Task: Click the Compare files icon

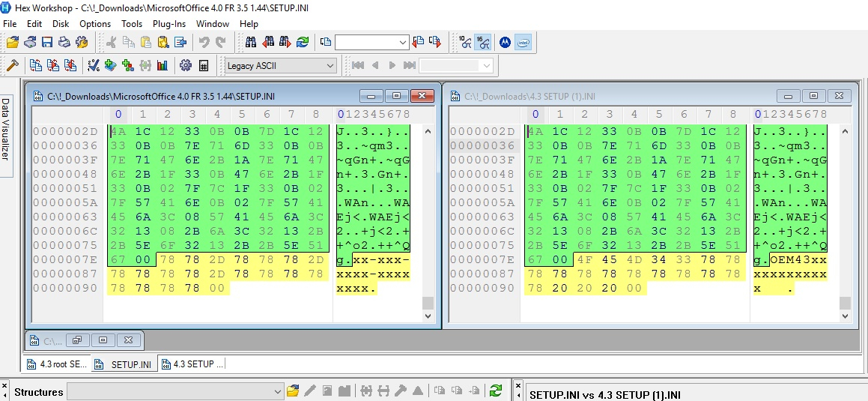Action: (x=36, y=65)
